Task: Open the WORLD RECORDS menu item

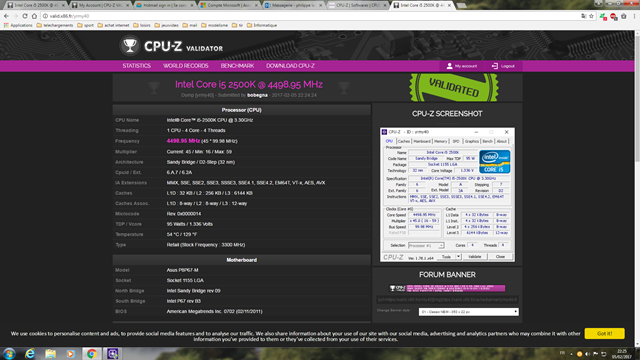Action: tap(186, 66)
